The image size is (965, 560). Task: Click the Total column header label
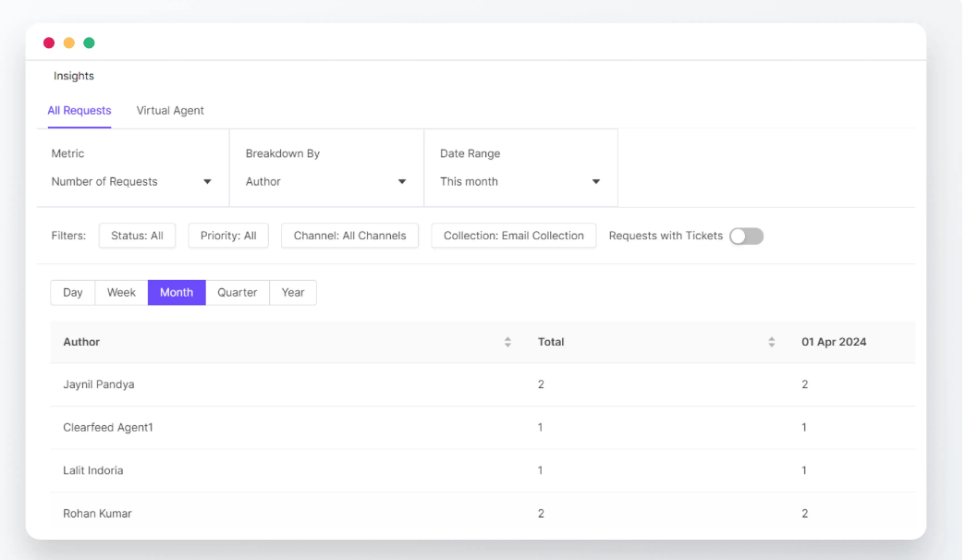click(551, 342)
